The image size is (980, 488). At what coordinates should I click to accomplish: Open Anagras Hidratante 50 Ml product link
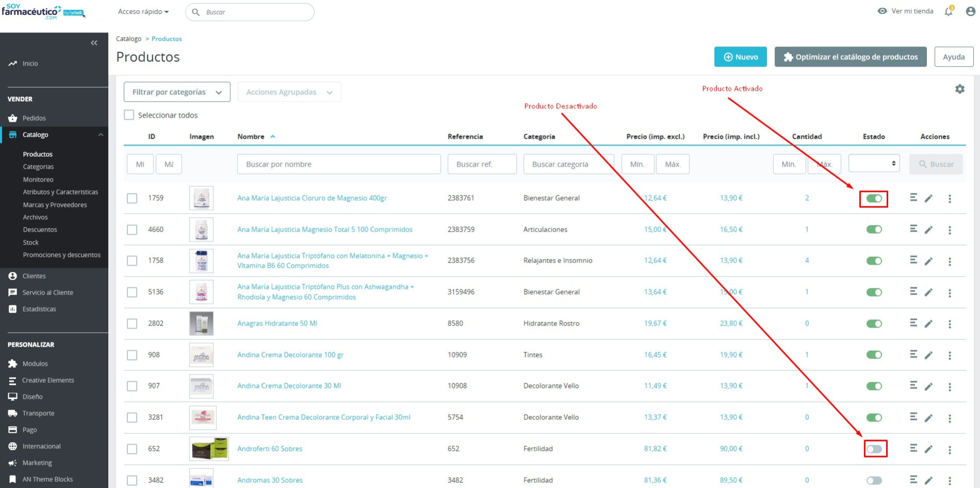(277, 323)
